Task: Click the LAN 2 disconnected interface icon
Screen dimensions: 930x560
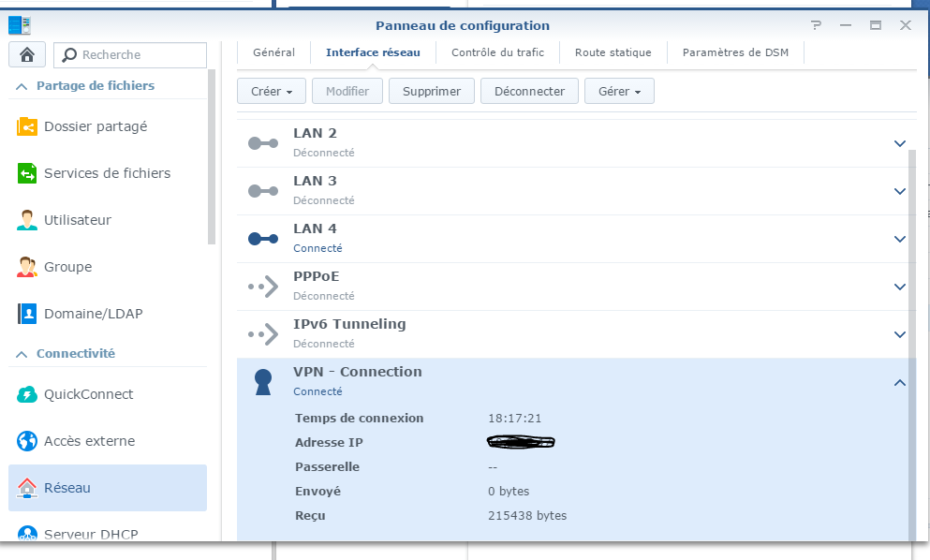Action: point(263,143)
